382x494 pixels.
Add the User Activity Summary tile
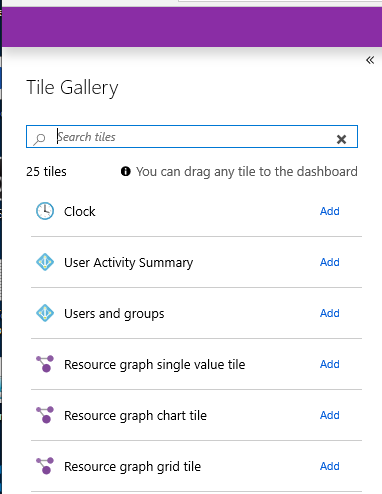pyautogui.click(x=330, y=262)
